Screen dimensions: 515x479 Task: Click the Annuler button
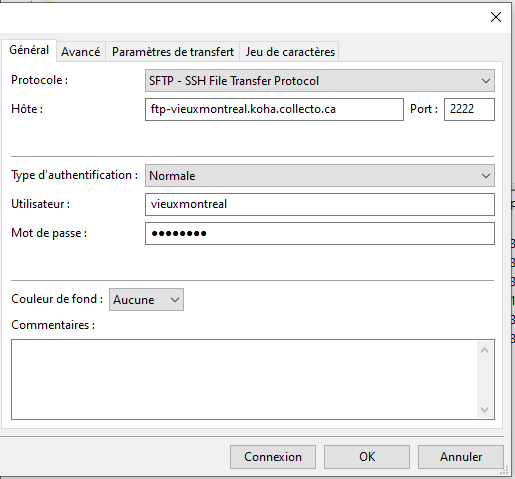[x=461, y=457]
